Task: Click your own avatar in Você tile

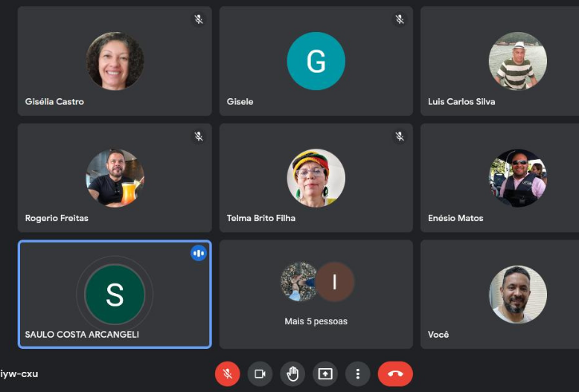Action: pos(517,295)
